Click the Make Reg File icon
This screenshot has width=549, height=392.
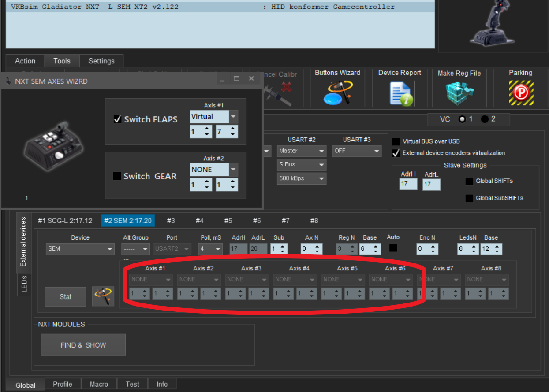459,93
